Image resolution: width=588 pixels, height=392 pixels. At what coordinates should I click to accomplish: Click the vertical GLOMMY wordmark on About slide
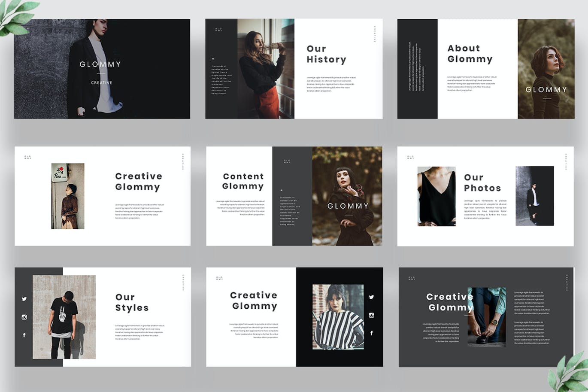click(x=546, y=90)
